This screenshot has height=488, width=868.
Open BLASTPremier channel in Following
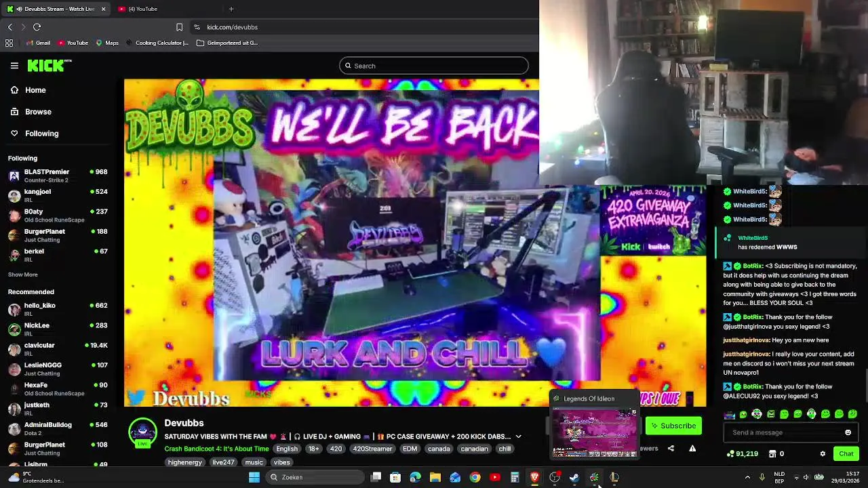pos(58,176)
